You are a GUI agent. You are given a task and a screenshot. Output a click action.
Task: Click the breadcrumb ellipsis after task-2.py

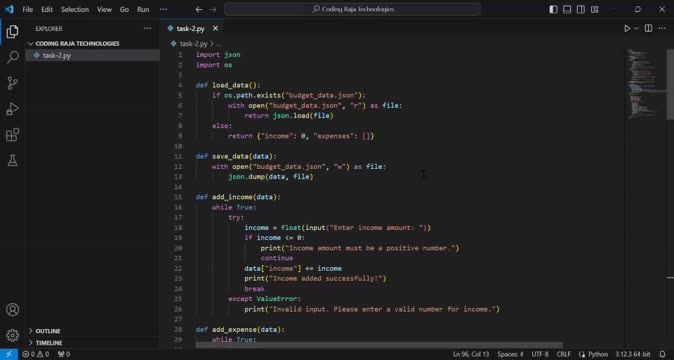point(218,43)
